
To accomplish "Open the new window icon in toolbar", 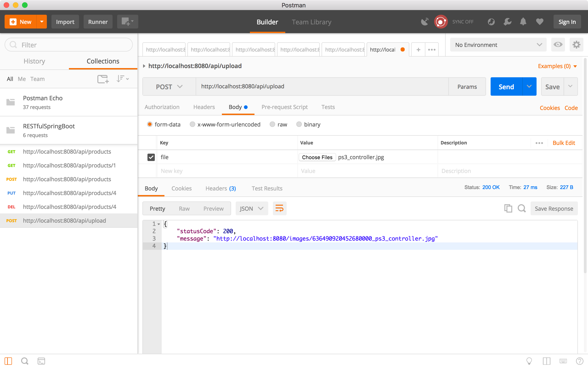I will point(127,22).
